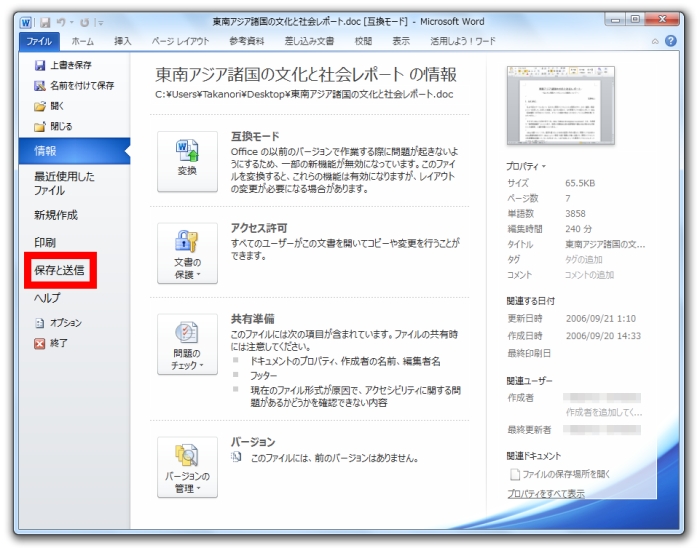This screenshot has width=700, height=548.
Task: Select 上書き保存 (Save) in the sidebar
Action: coord(63,65)
